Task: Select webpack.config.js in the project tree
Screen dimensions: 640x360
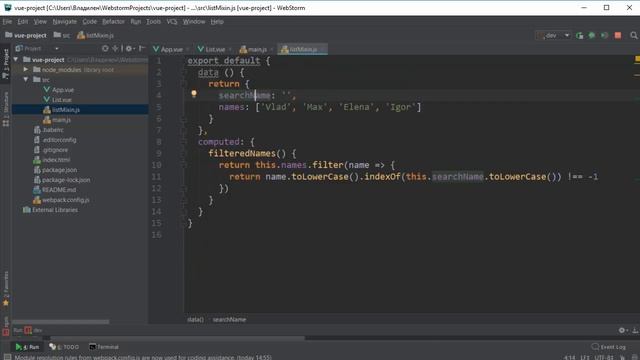Action: pos(65,200)
